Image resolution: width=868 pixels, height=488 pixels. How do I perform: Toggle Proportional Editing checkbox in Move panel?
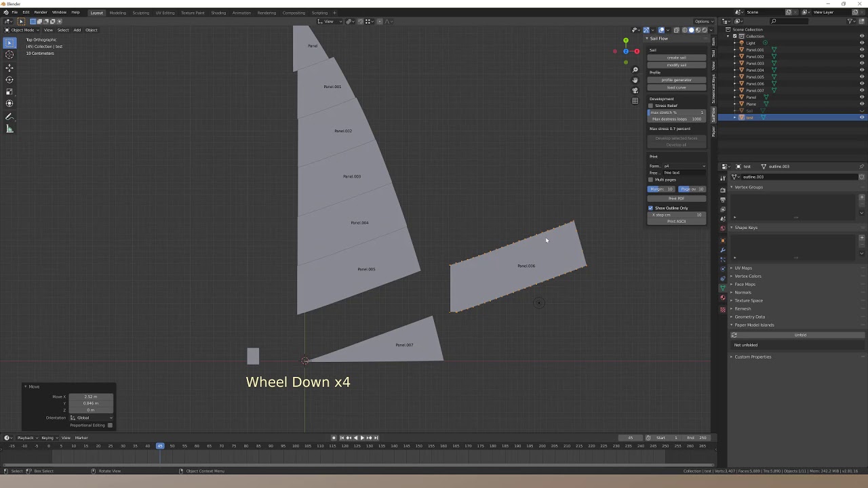click(110, 425)
